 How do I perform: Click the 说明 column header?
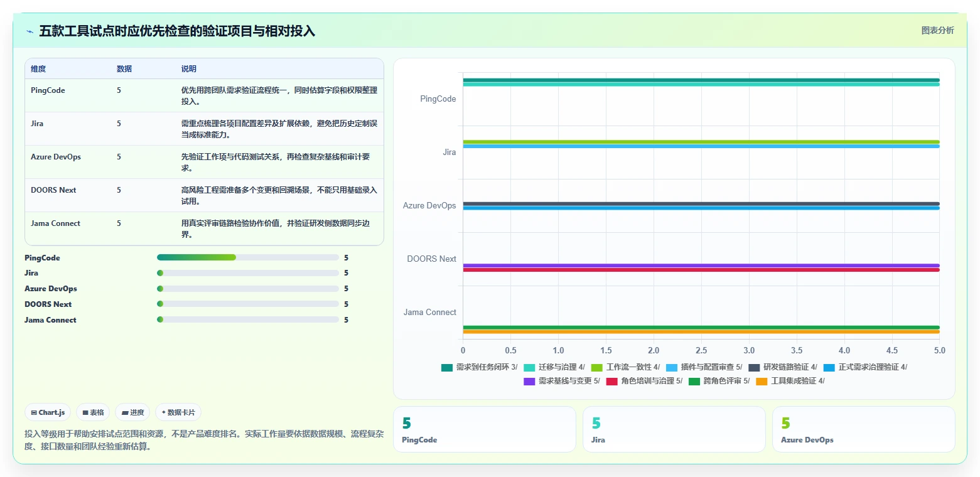(189, 69)
